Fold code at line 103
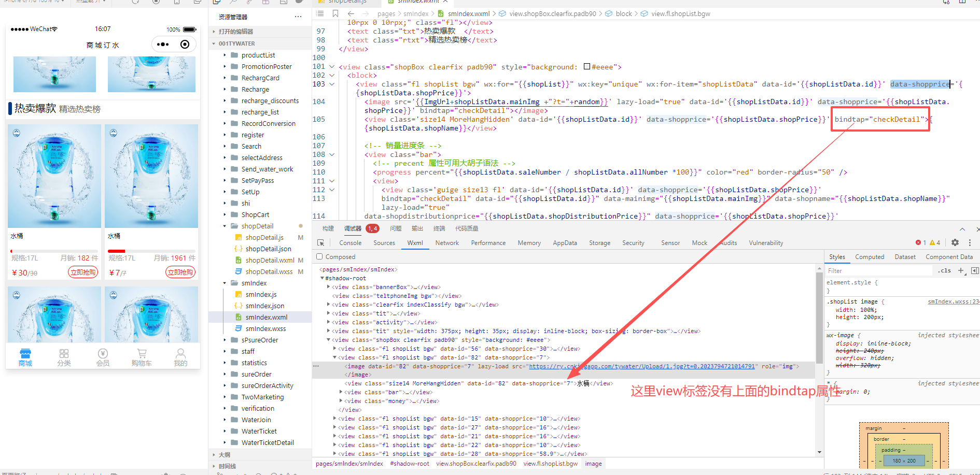 tap(332, 84)
